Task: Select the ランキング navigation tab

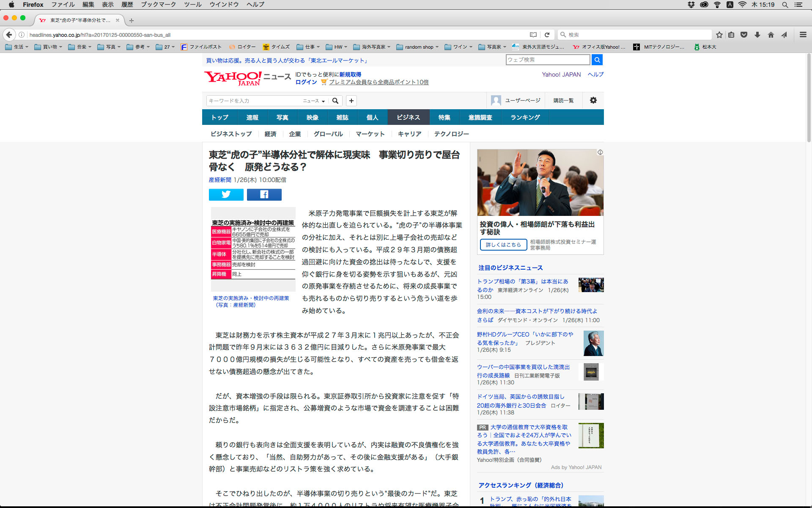Action: (x=525, y=117)
